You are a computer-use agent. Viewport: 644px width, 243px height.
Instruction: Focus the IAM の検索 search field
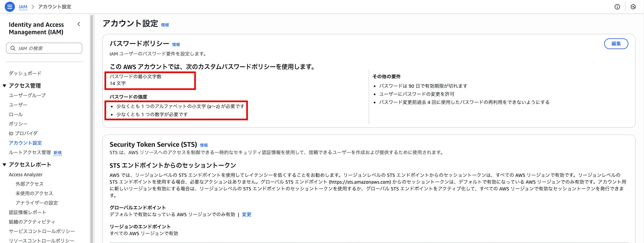coord(44,48)
